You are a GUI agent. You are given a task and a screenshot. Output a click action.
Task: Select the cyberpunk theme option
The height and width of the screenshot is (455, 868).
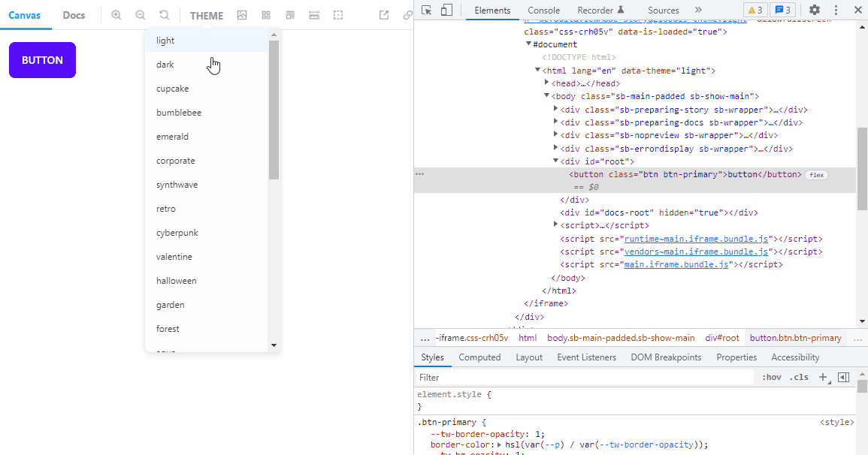point(207,233)
